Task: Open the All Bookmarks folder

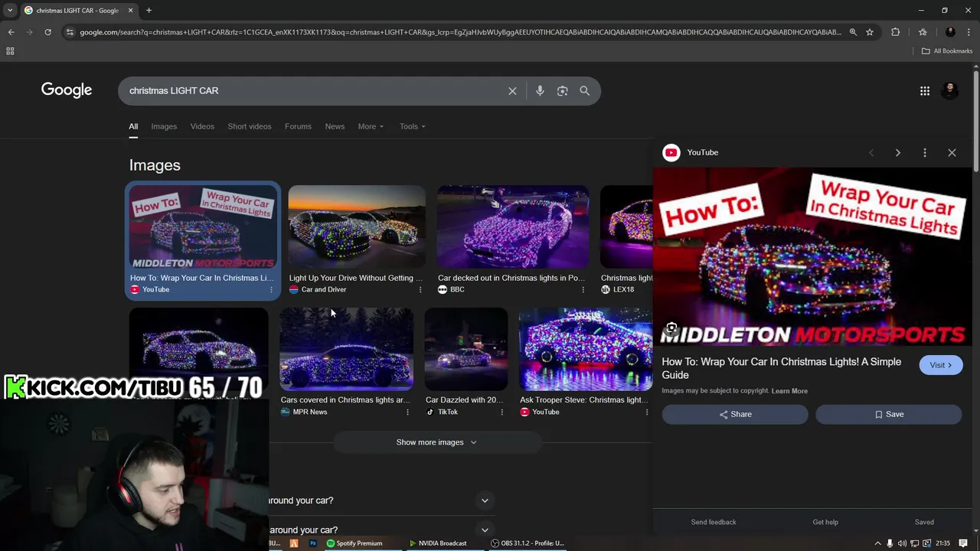Action: (947, 51)
